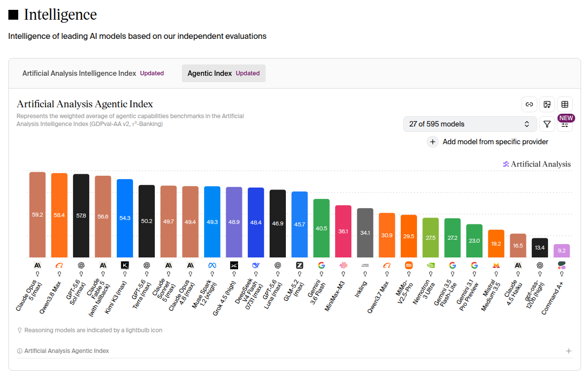Copy the chart link icon
This screenshot has height=380, width=588.
click(529, 104)
